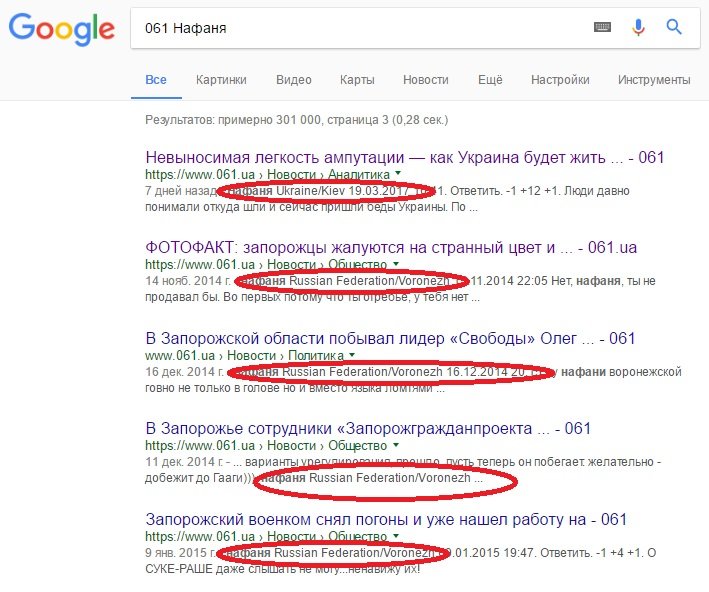The height and width of the screenshot is (592, 709).
Task: Click the Google logo
Action: 61,29
